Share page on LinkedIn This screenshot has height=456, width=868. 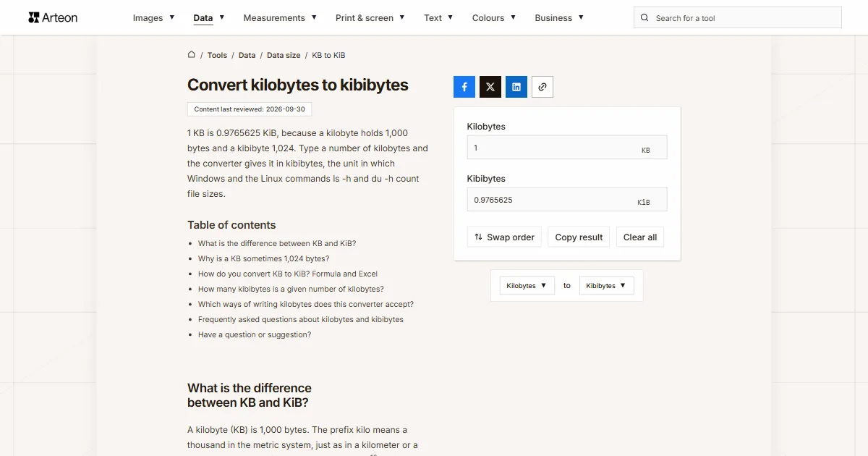[x=516, y=87]
